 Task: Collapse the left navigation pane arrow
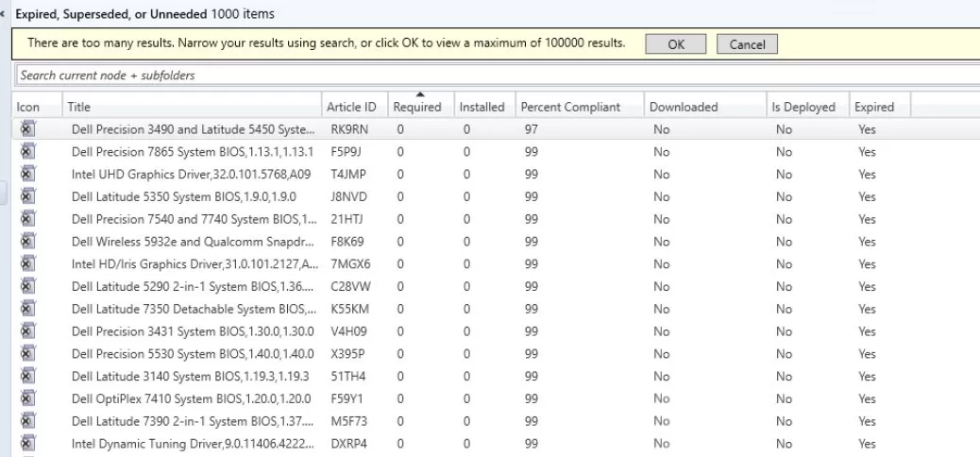pyautogui.click(x=3, y=13)
